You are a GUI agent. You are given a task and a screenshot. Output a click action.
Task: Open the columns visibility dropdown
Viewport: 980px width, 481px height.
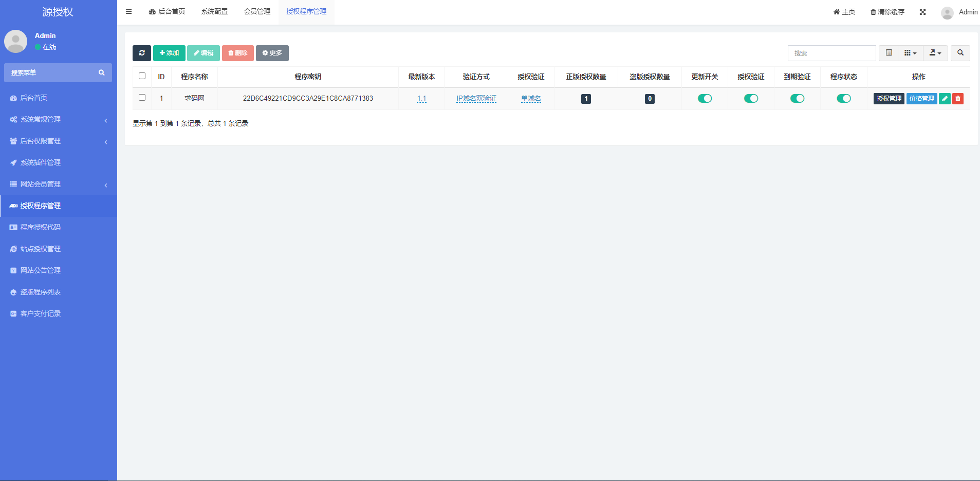(910, 53)
